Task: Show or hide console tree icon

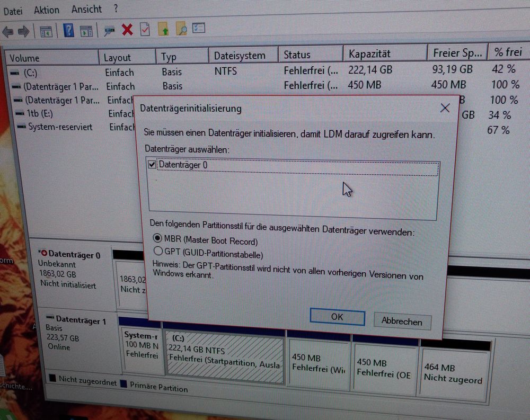Action: point(46,32)
